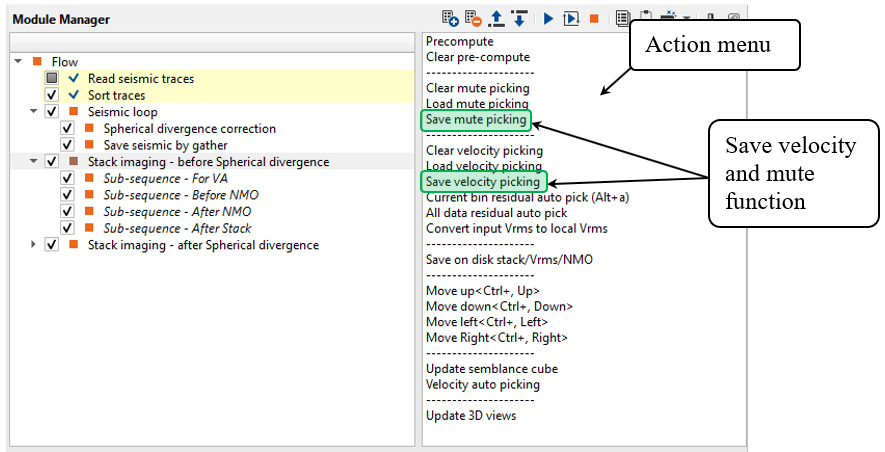Click Update semblance cube action

click(x=491, y=369)
